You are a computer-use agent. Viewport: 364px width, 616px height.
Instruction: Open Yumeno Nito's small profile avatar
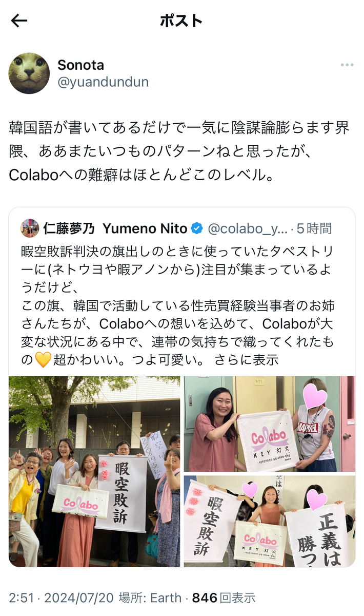[30, 228]
